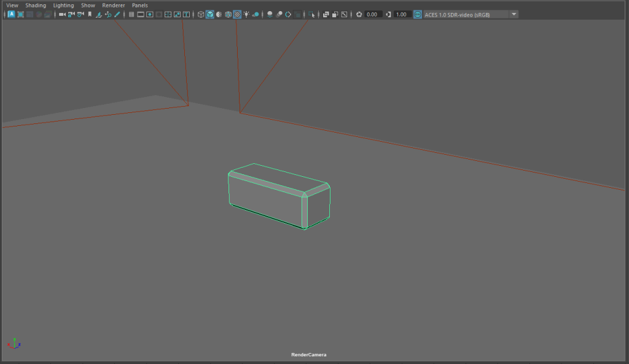The image size is (629, 364).
Task: Open the camera Bookmarks icon
Action: (x=90, y=14)
